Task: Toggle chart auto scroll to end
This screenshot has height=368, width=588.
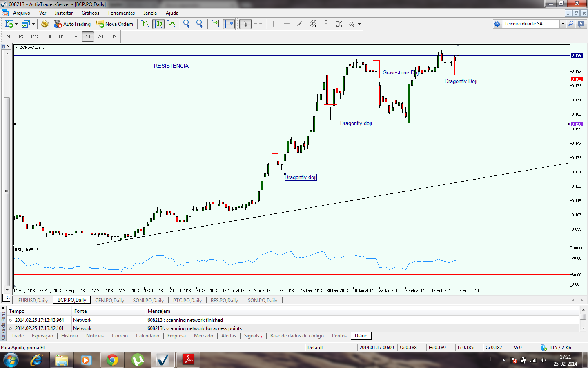Action: [215, 24]
